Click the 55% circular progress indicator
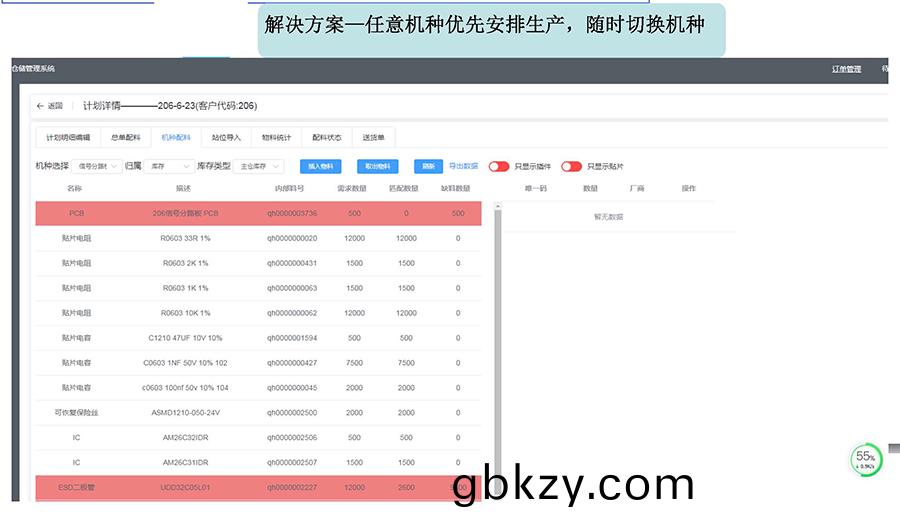 (866, 459)
